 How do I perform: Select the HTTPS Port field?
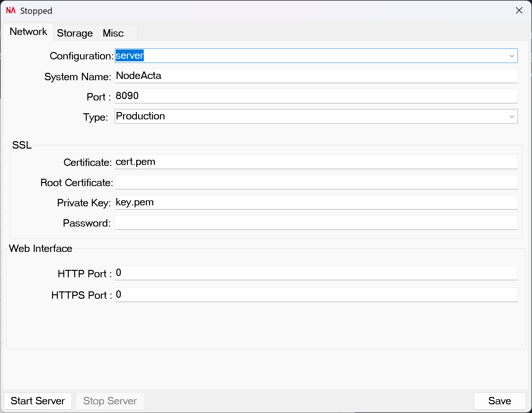coord(316,295)
